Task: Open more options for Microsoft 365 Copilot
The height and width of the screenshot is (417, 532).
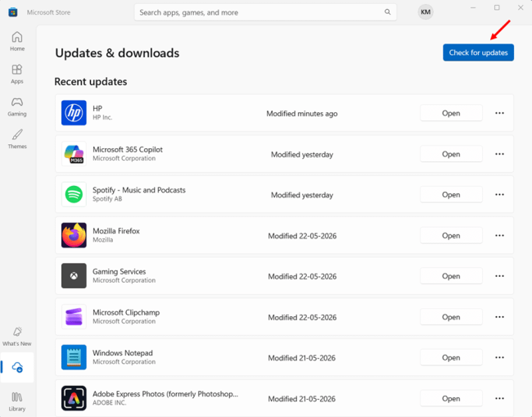Action: [x=499, y=154]
